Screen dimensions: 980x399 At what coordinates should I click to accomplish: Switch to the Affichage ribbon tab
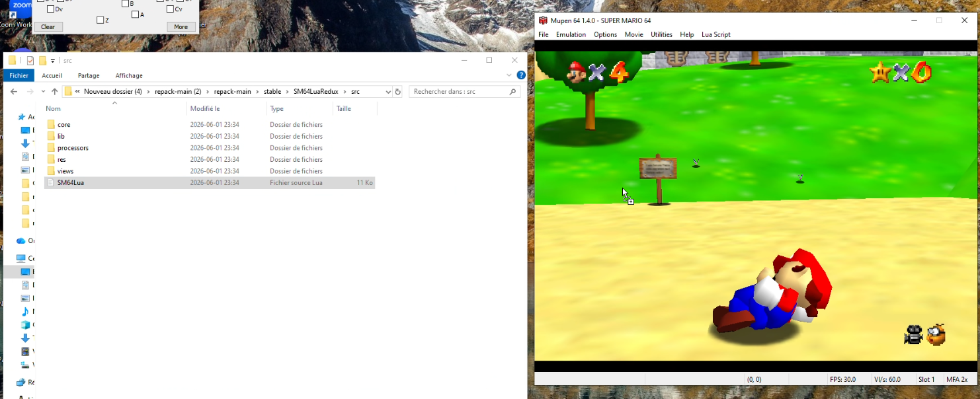click(x=129, y=75)
